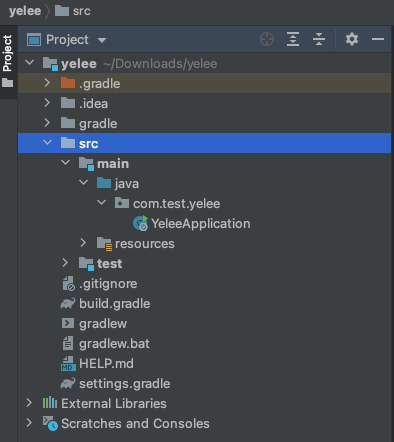Collapse the main folder
Viewport: 394px width, 442px height.
[x=66, y=162]
